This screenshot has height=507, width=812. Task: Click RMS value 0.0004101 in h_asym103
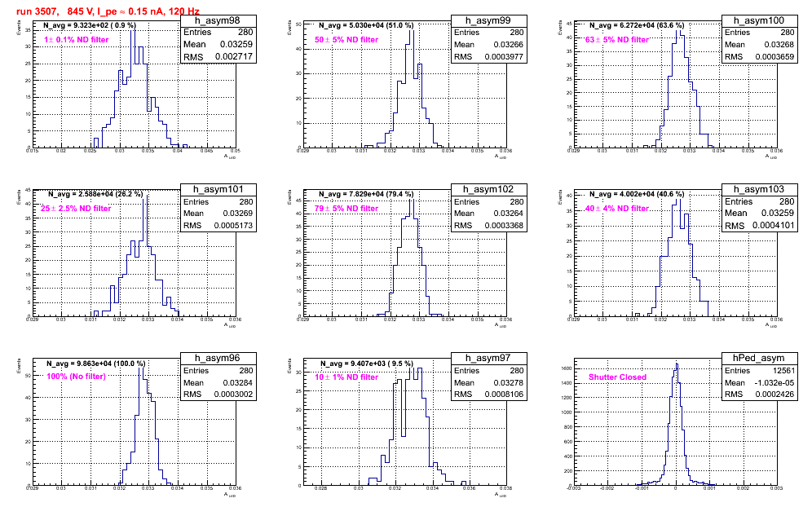[773, 226]
